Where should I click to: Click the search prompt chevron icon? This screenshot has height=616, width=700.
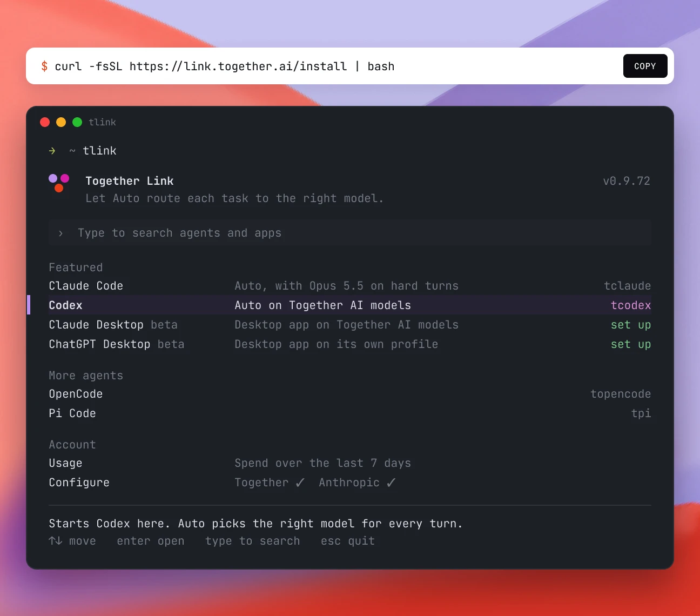pos(60,233)
